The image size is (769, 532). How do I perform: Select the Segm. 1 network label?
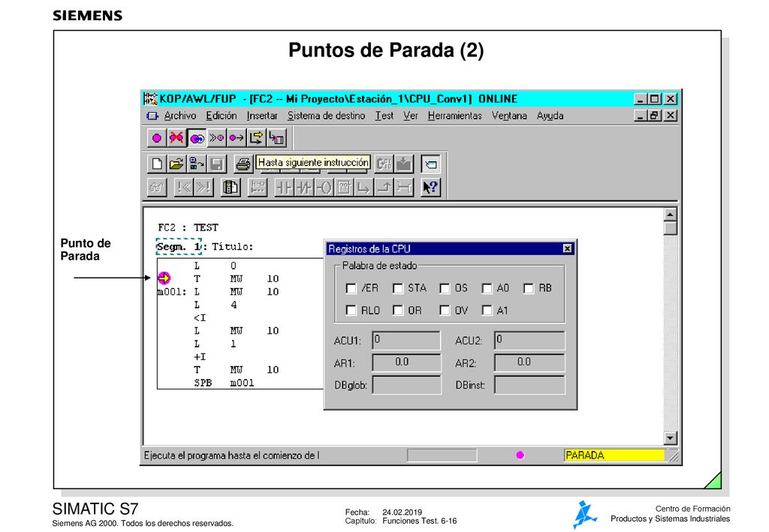point(179,246)
